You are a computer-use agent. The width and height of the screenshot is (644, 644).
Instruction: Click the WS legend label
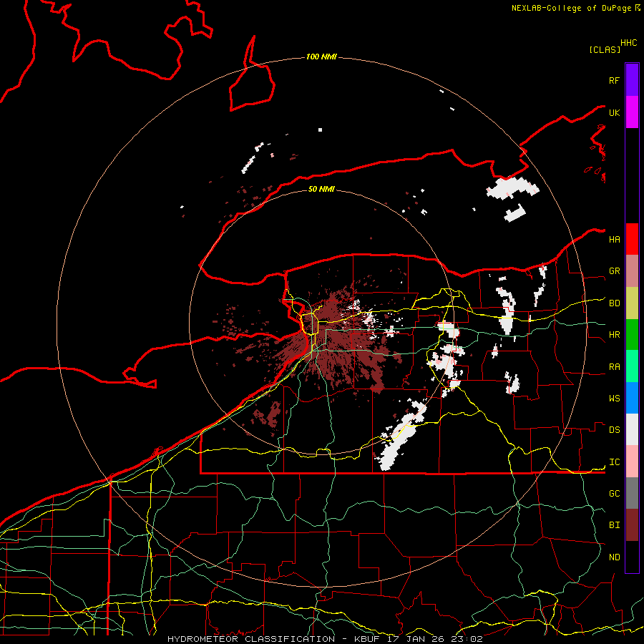click(614, 399)
